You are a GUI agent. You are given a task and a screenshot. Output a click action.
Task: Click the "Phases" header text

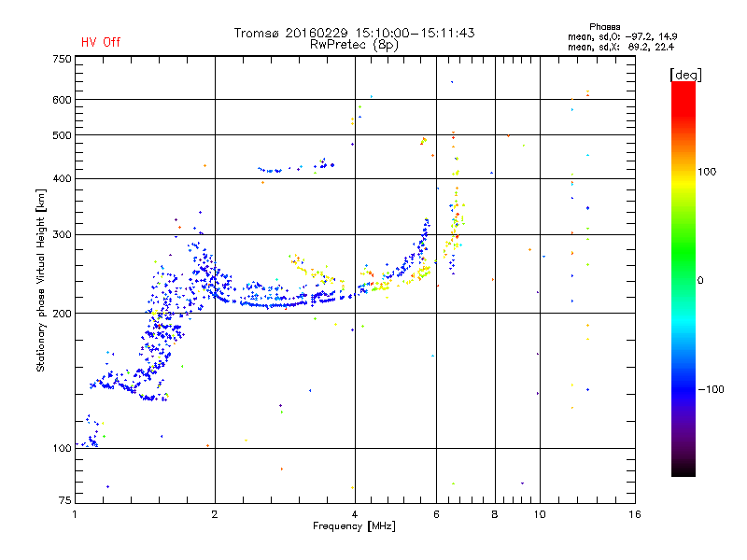tap(604, 27)
